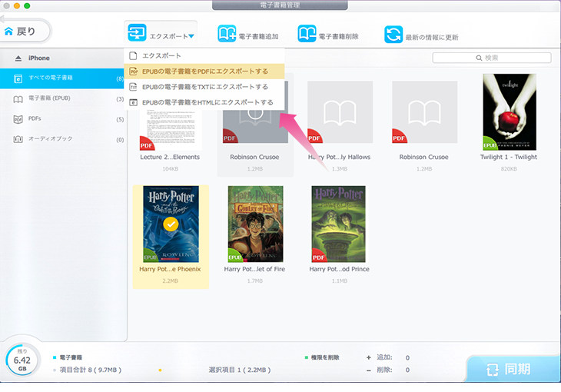Screen dimensions: 561x392
Task: Click the TXT icon in the export menu
Action: click(x=133, y=87)
